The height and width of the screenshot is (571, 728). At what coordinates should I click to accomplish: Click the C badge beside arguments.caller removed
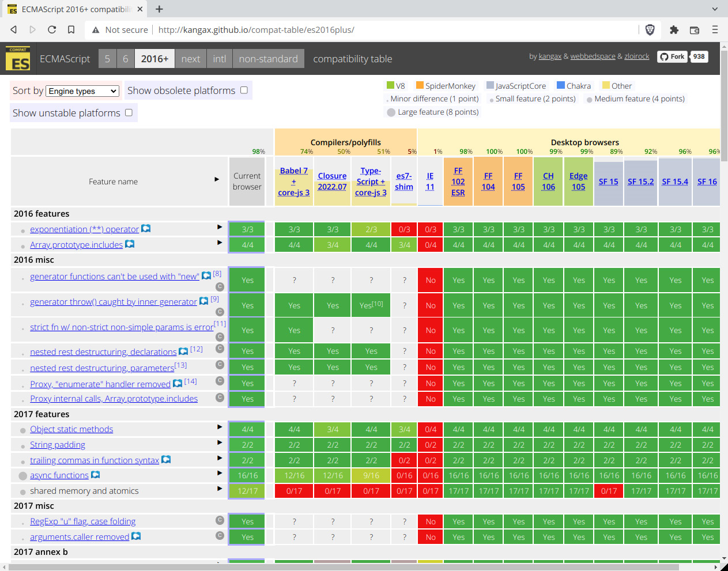click(x=220, y=536)
